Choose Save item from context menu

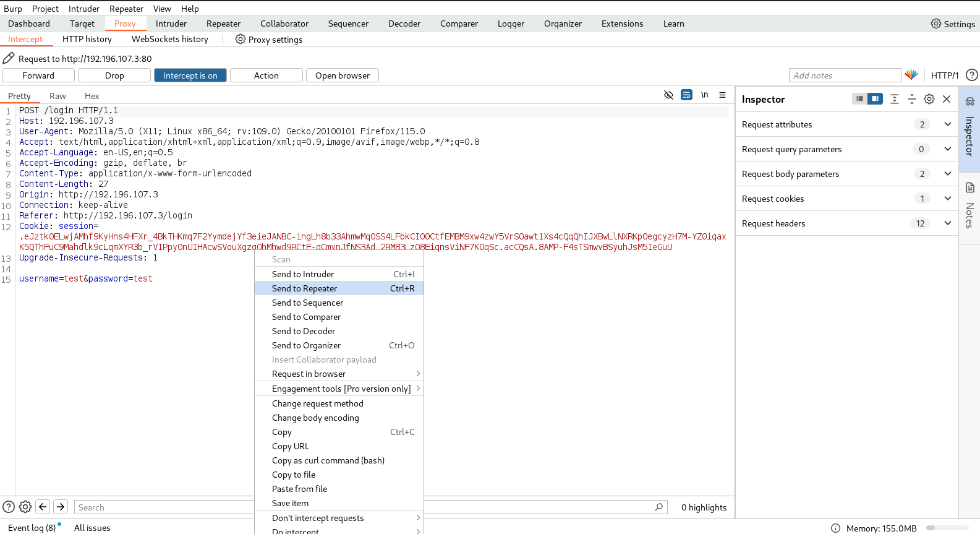(339, 503)
